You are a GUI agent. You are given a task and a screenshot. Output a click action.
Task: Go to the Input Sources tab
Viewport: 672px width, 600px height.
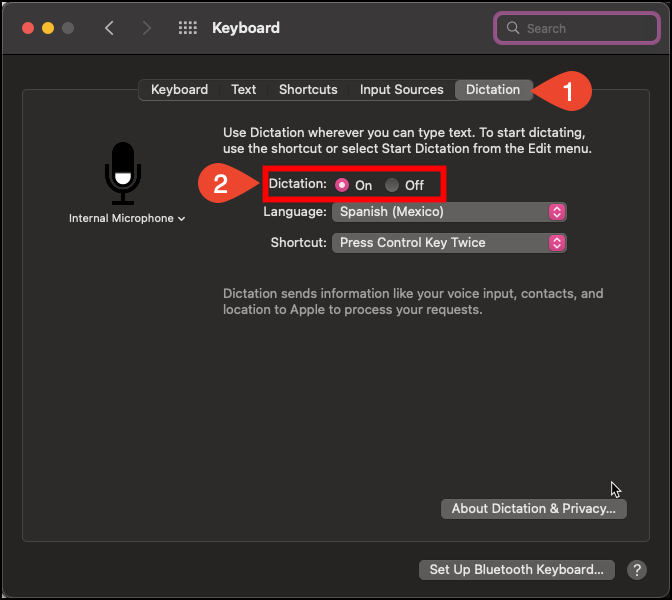[x=401, y=90]
